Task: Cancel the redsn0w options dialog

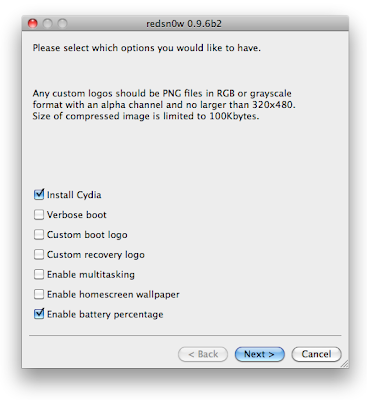Action: click(x=316, y=354)
